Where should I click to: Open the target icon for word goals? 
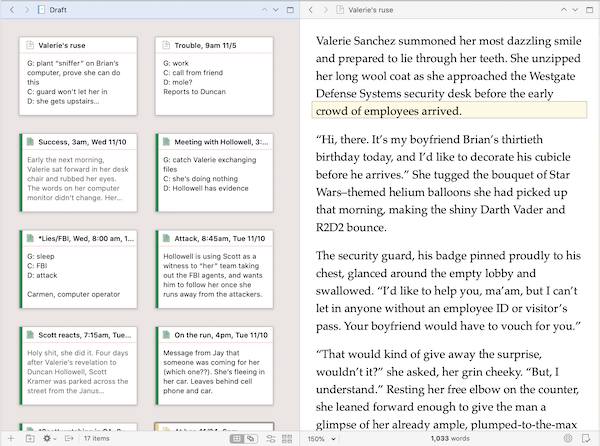tap(568, 438)
